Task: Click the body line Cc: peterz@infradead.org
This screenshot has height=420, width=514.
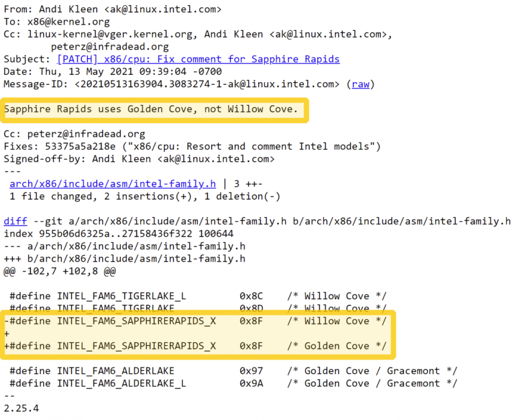Action: pyautogui.click(x=75, y=134)
